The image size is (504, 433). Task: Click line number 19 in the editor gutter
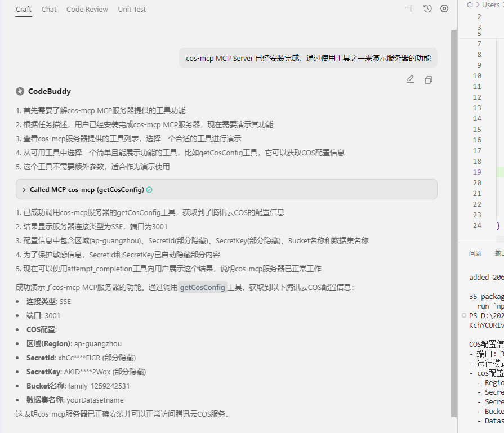(476, 172)
